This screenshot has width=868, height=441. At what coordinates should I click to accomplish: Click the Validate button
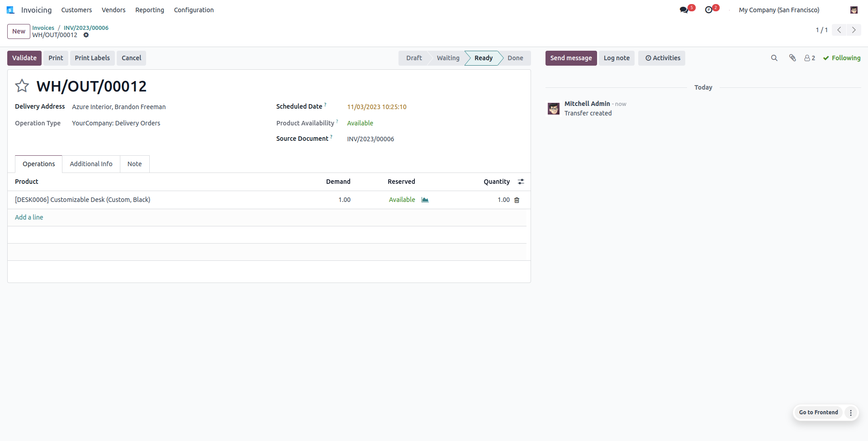[x=24, y=58]
